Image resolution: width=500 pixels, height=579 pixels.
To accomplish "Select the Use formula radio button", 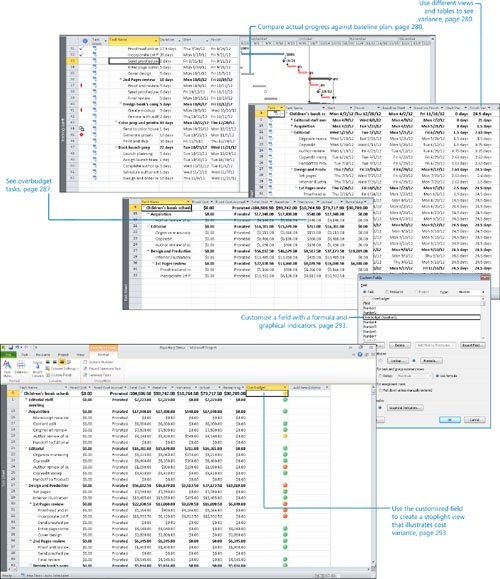I will click(x=437, y=376).
